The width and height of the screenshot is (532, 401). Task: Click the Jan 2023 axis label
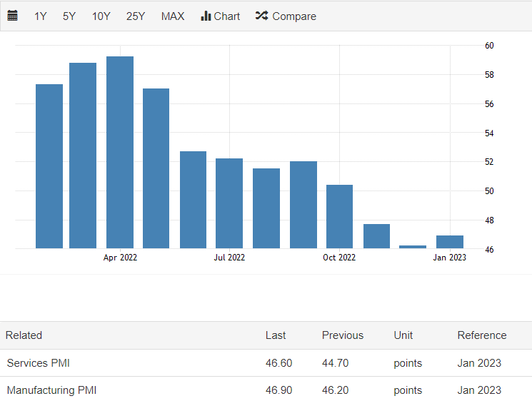point(450,258)
